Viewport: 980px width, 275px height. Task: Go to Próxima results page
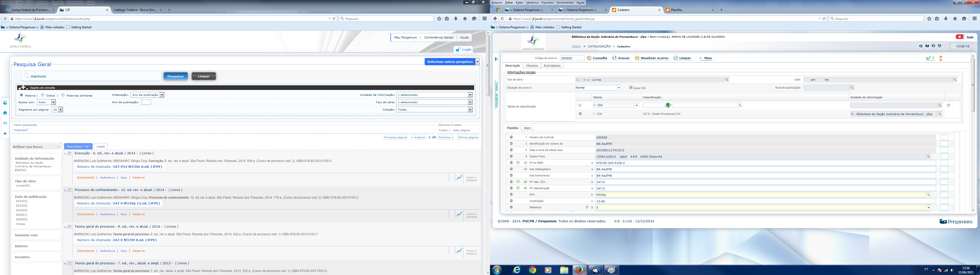[x=446, y=137]
